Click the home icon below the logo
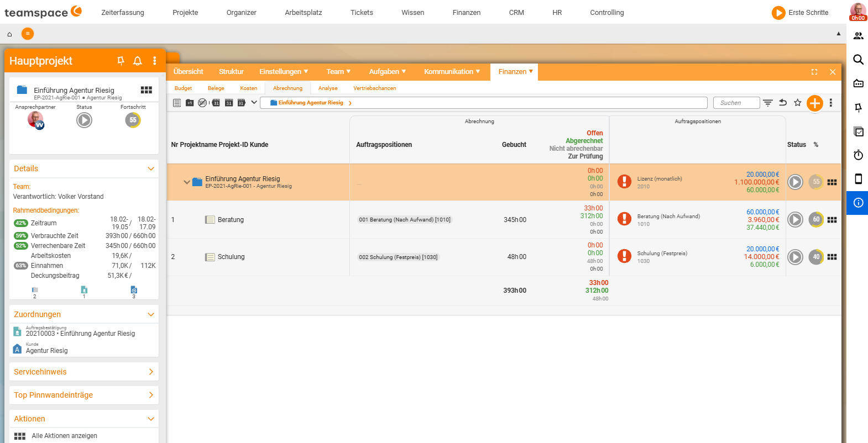Image resolution: width=868 pixels, height=443 pixels. coord(9,34)
